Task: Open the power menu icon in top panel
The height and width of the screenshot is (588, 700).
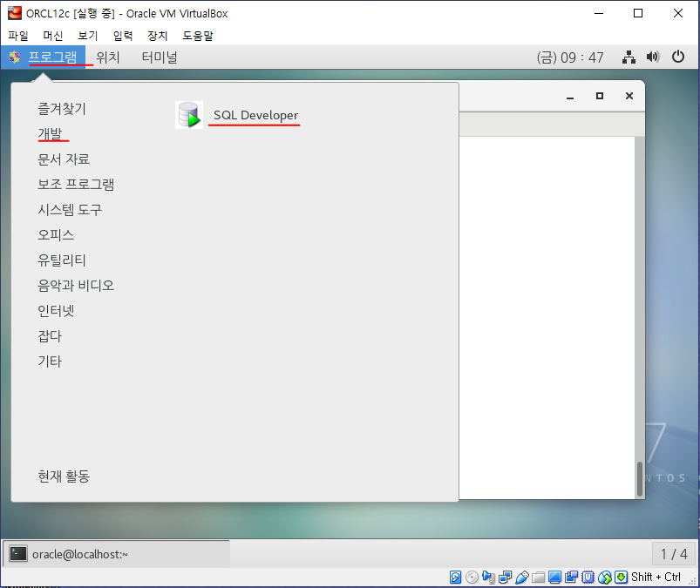Action: click(x=678, y=57)
